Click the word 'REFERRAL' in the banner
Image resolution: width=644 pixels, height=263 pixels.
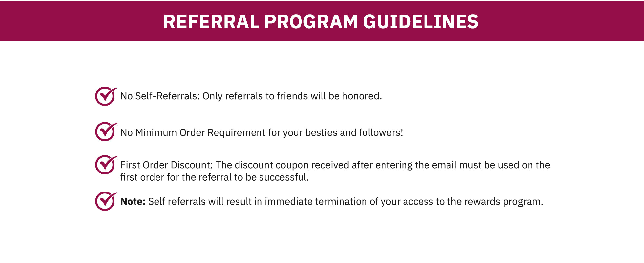pos(211,22)
